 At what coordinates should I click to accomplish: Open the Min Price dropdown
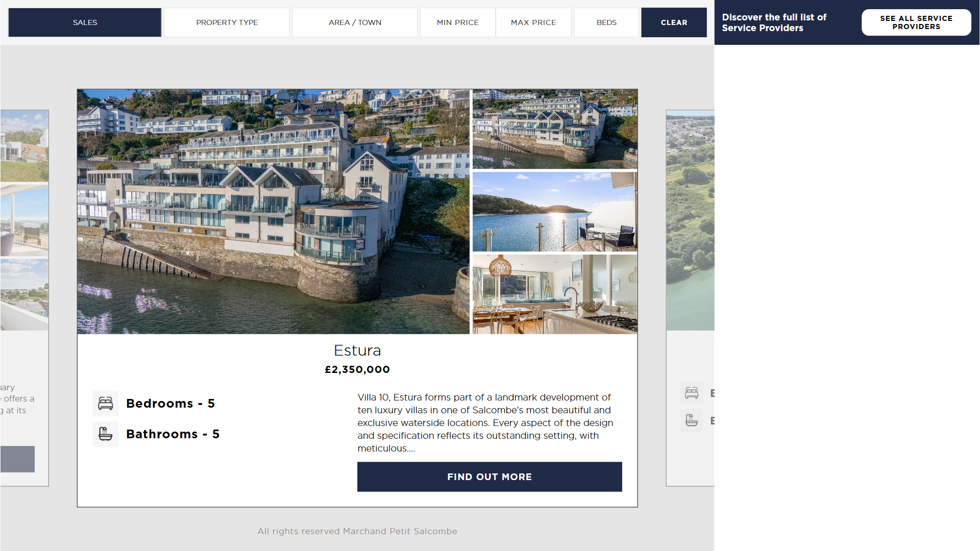458,22
